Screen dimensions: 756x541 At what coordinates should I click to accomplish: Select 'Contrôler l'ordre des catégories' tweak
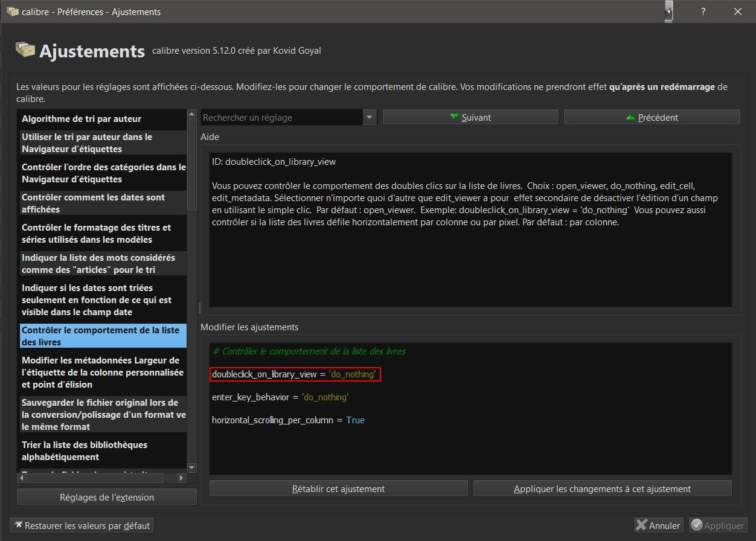pyautogui.click(x=103, y=173)
